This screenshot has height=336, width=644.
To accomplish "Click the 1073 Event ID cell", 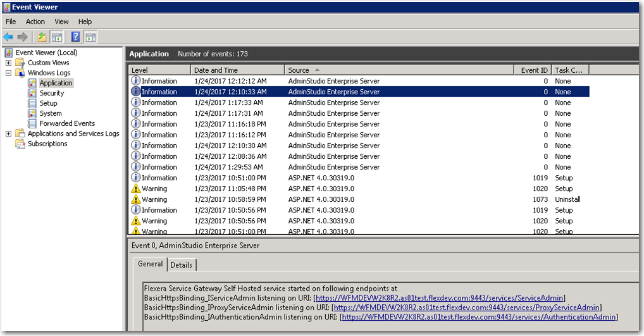I will pyautogui.click(x=540, y=199).
